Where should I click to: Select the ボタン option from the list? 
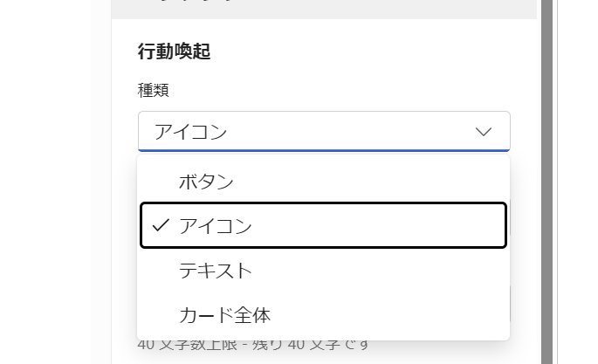coord(207,182)
